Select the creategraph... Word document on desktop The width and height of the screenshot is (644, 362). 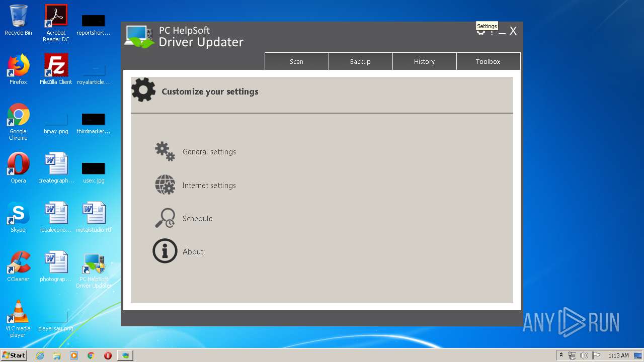[x=56, y=168]
